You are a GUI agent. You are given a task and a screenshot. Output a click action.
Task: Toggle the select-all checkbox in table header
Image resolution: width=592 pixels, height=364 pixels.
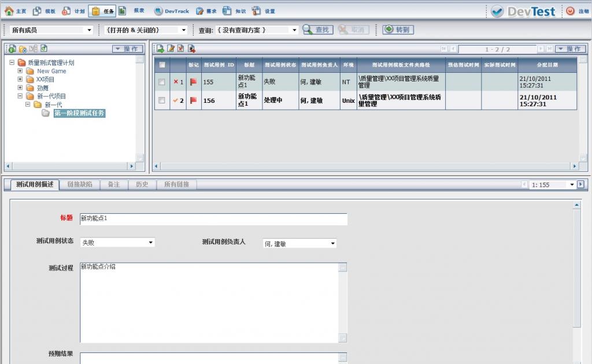coord(162,65)
